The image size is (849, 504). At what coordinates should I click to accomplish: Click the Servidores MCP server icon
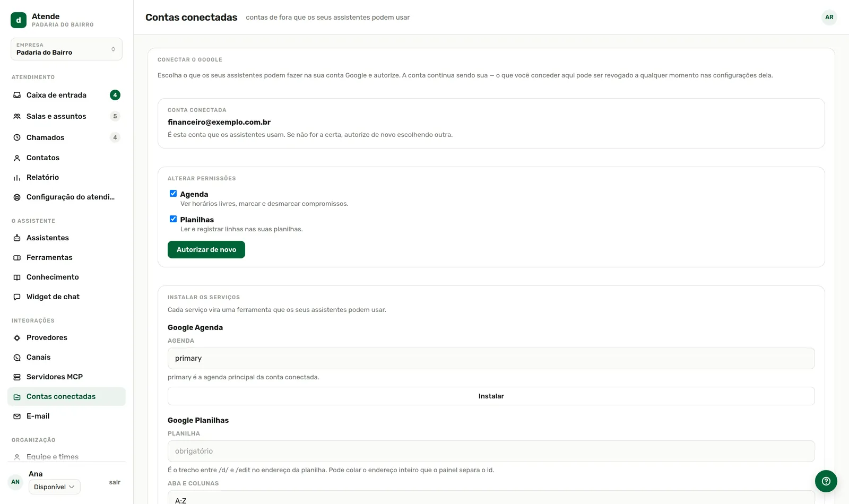point(17,377)
